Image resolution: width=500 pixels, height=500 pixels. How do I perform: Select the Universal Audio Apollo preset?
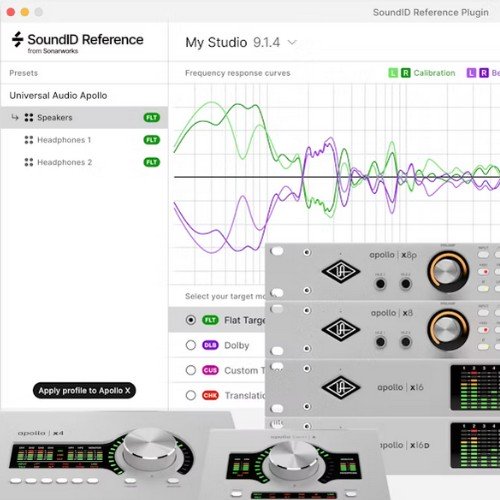[x=58, y=95]
